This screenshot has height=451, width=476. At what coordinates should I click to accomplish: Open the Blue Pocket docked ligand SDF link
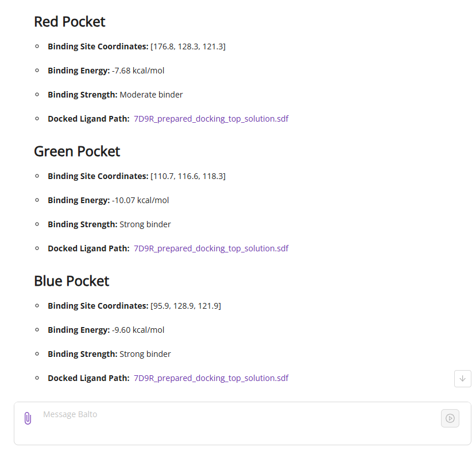[211, 378]
